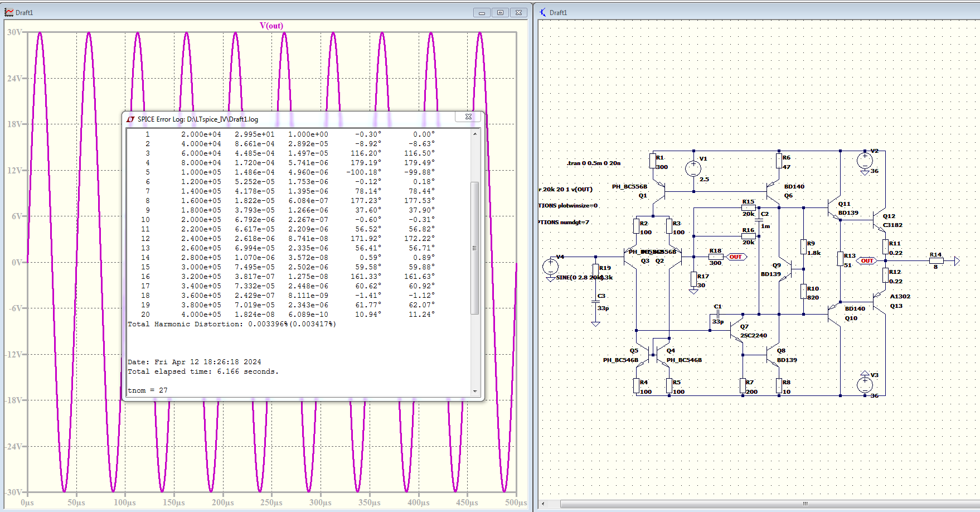Viewport: 980px width, 512px height.
Task: Click the Error Log scrollbar down arrow
Action: coord(475,391)
